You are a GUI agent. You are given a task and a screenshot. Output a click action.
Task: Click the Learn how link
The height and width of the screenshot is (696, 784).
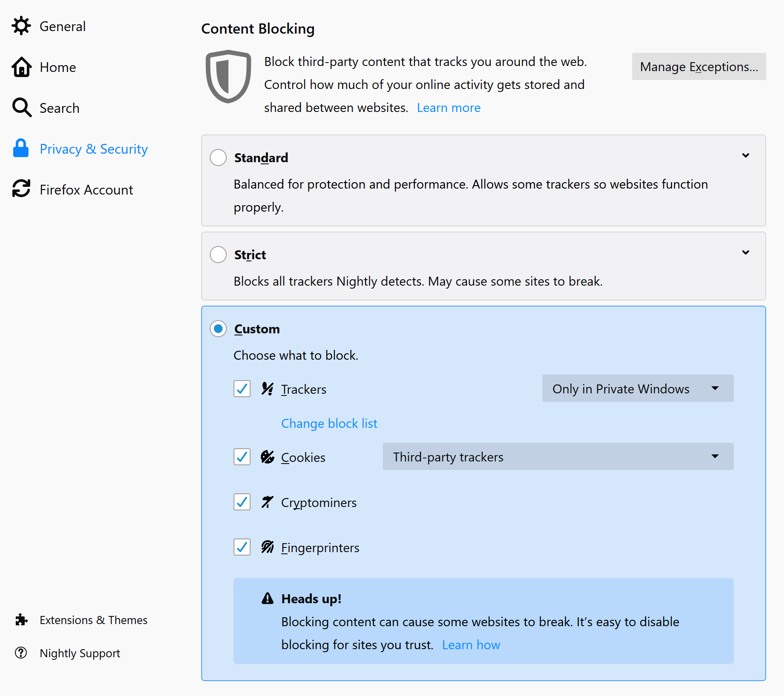[x=471, y=645]
